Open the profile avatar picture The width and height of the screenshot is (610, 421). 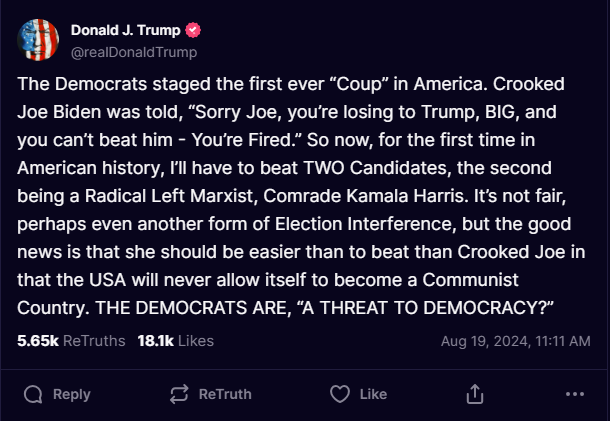(x=38, y=40)
